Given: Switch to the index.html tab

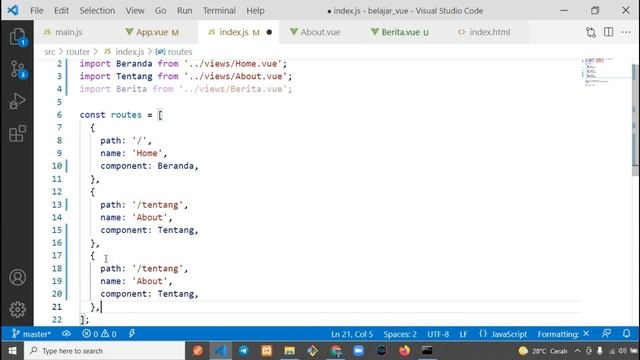Looking at the screenshot, I should (489, 32).
